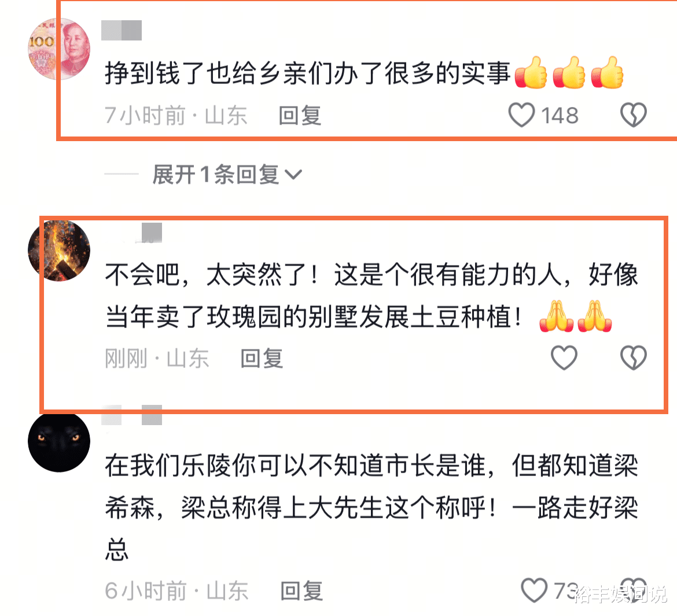Image resolution: width=677 pixels, height=616 pixels.
Task: Dislike the first comment with broken heart
Action: [x=633, y=115]
